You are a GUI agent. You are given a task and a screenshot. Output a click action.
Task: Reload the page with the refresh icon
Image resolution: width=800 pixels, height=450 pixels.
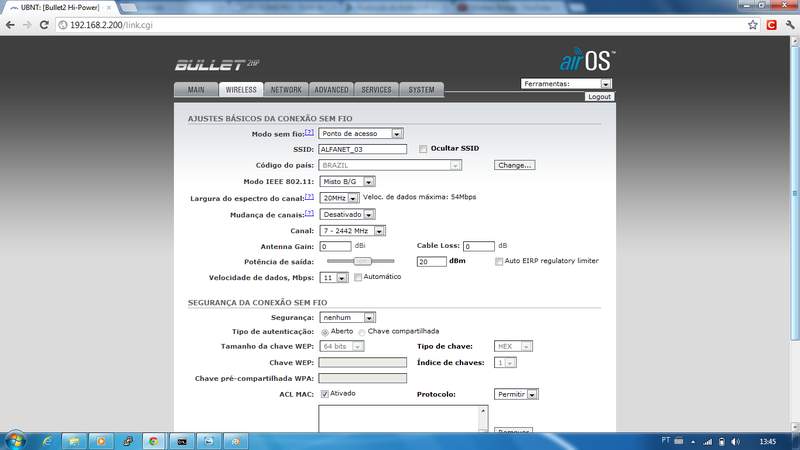[44, 25]
